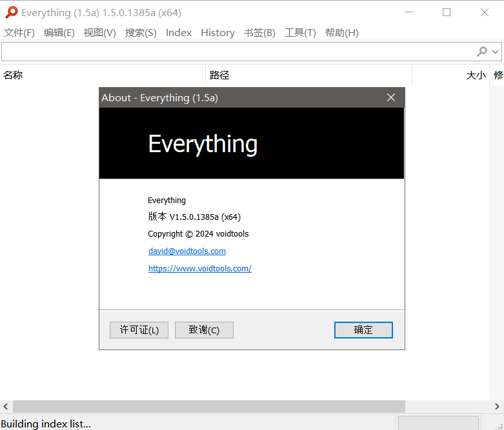The width and height of the screenshot is (504, 430).
Task: Open the 工具(T) menu
Action: tap(300, 33)
